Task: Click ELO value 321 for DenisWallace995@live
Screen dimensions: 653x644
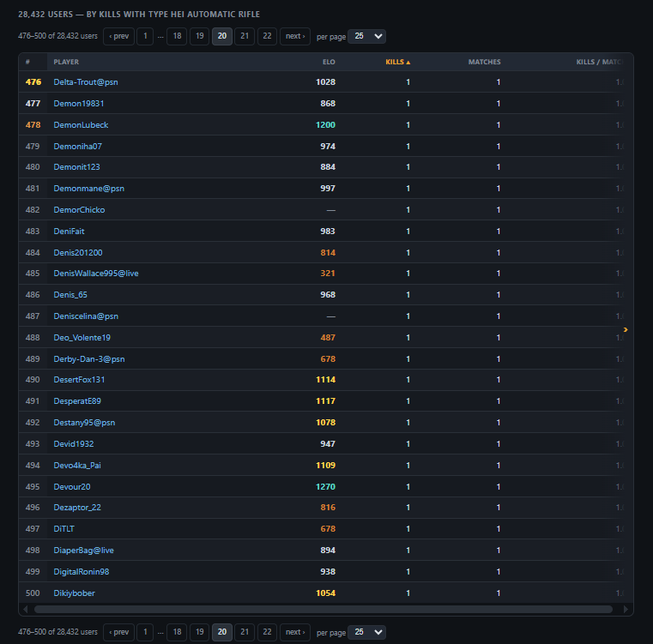Action: tap(328, 273)
